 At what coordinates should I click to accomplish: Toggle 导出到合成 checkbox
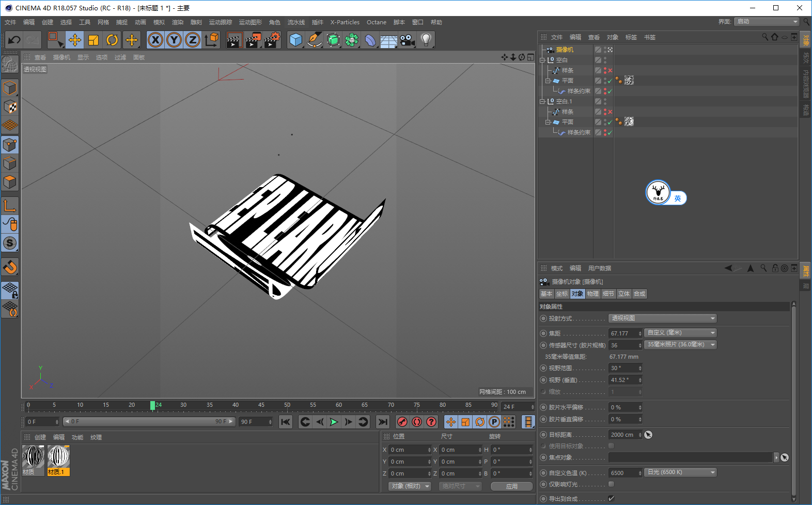(612, 498)
